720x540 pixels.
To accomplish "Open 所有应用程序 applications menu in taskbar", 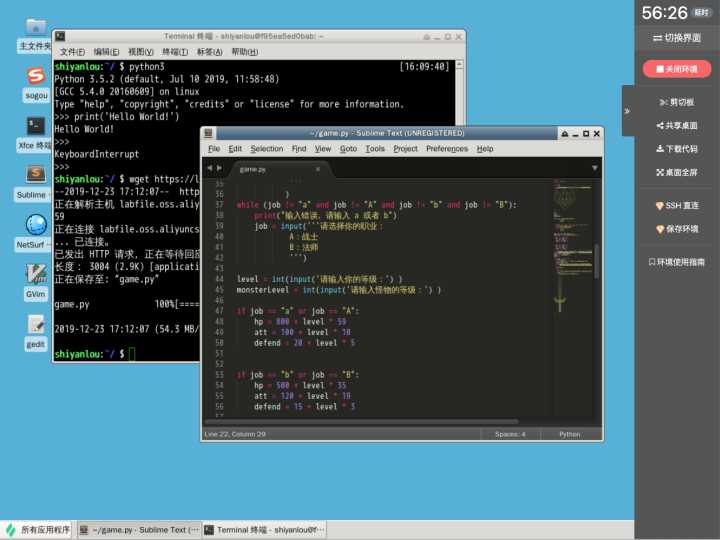I will [x=38, y=530].
